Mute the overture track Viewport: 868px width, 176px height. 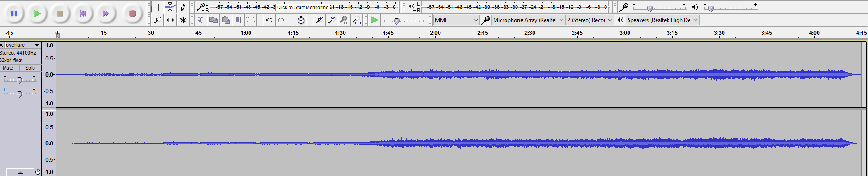(8, 68)
